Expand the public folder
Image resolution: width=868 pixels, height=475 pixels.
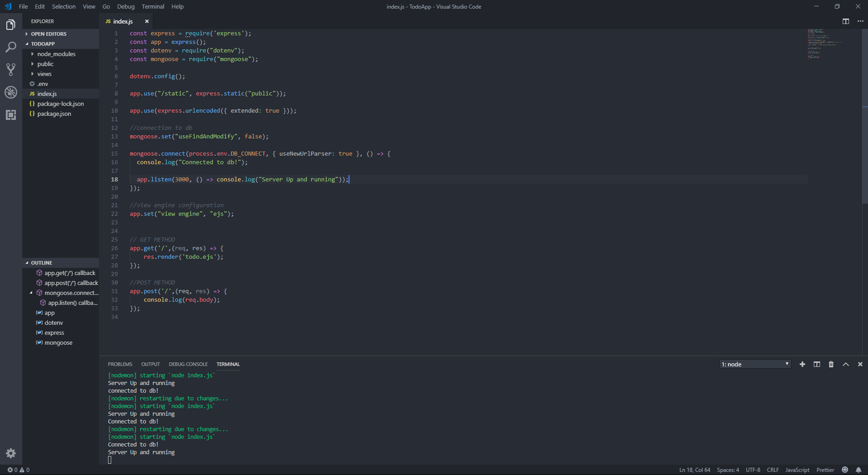(61, 64)
